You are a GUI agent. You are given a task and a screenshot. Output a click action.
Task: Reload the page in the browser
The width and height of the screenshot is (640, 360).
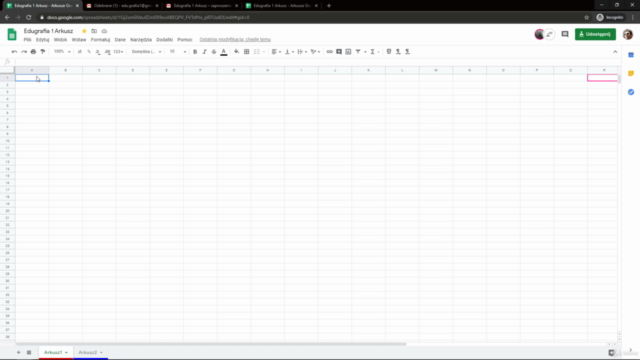[x=29, y=18]
